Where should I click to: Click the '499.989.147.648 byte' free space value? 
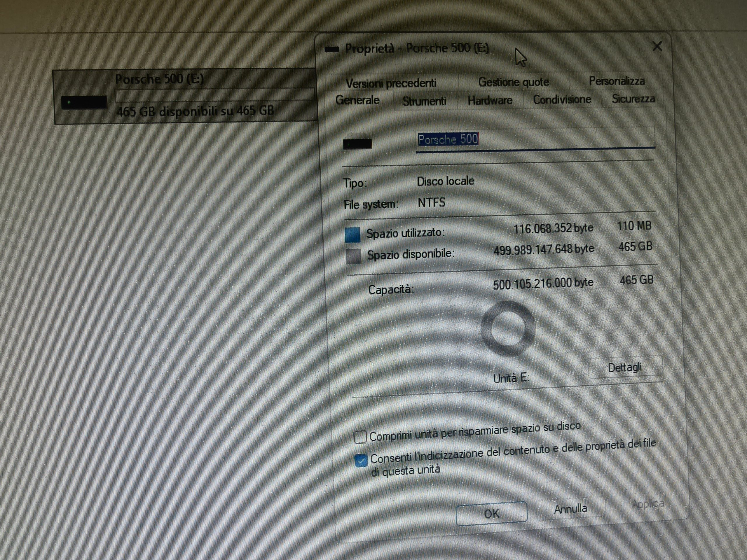click(x=543, y=249)
